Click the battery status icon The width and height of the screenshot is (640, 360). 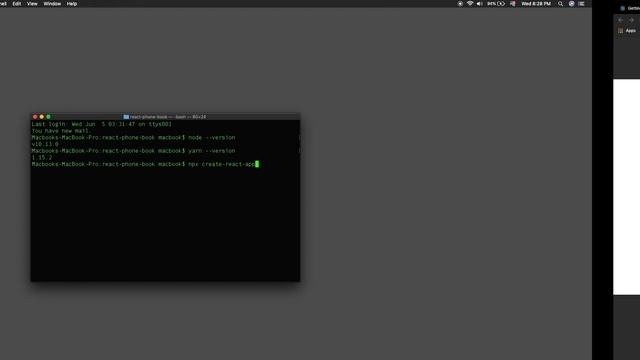[x=501, y=4]
